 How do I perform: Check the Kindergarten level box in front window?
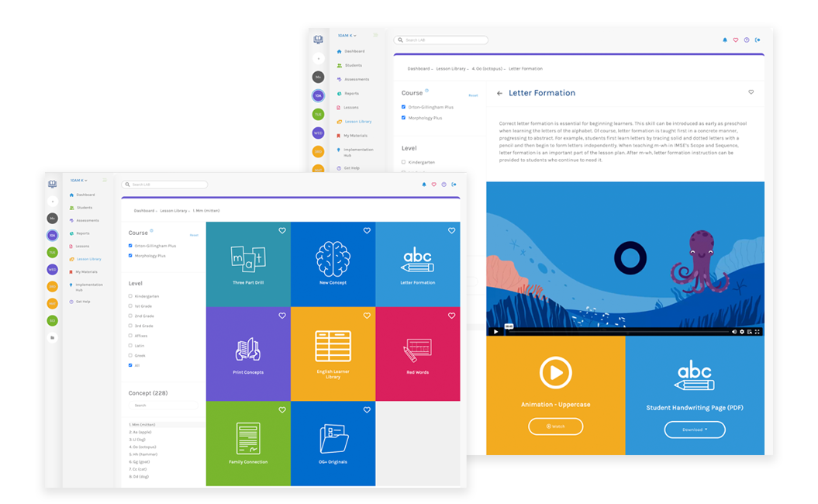coord(130,296)
